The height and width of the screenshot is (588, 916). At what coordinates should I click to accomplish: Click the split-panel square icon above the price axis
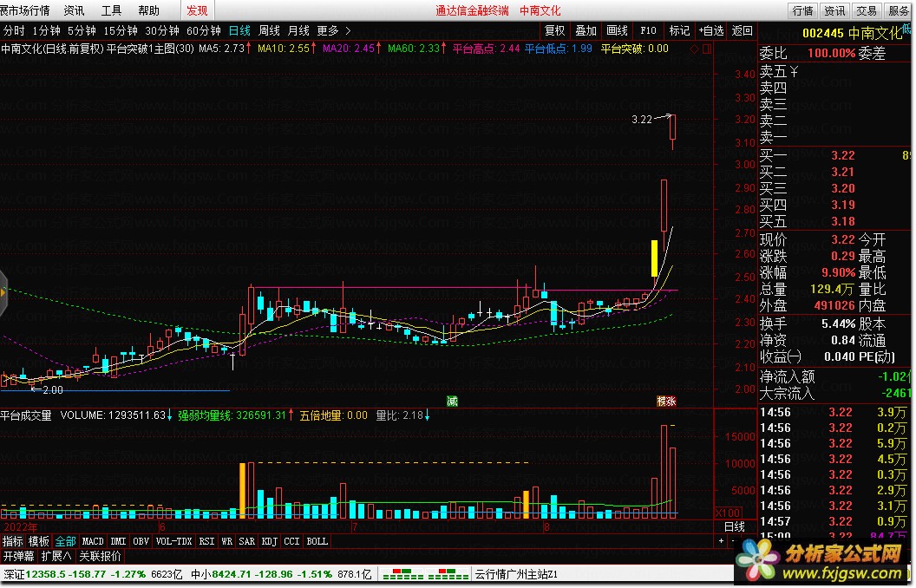(707, 49)
